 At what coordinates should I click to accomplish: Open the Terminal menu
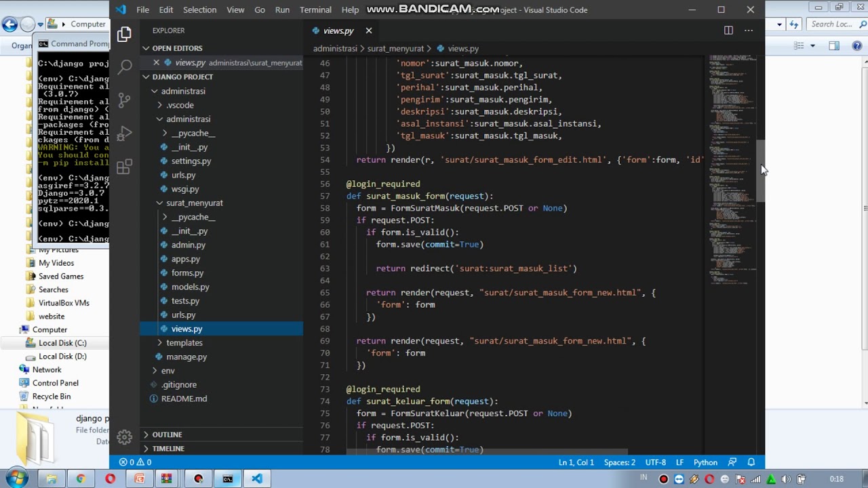[315, 9]
